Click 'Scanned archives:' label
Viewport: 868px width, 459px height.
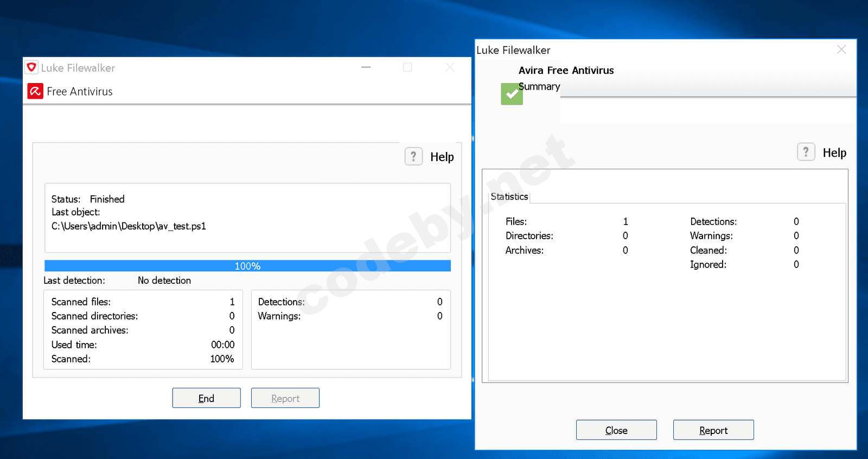pyautogui.click(x=90, y=330)
